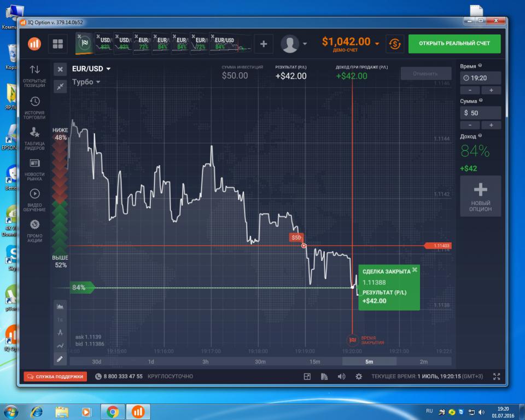Select the area chart type icon
The width and height of the screenshot is (525, 420).
tap(60, 306)
